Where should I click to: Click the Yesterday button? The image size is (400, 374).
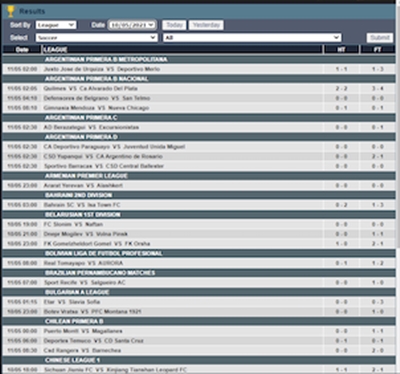206,25
